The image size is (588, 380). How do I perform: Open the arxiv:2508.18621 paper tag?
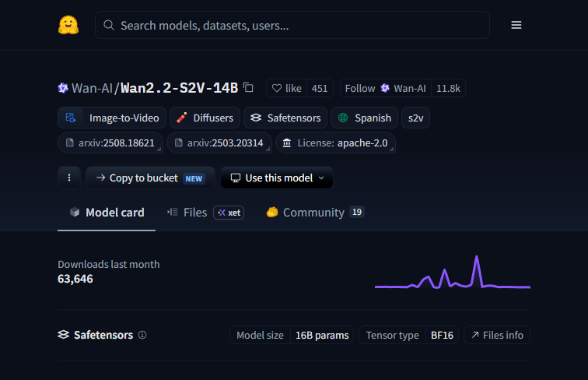tap(110, 142)
